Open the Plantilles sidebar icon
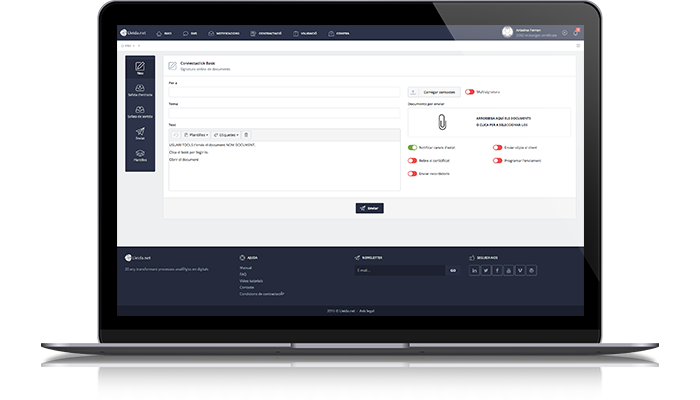 tap(140, 156)
